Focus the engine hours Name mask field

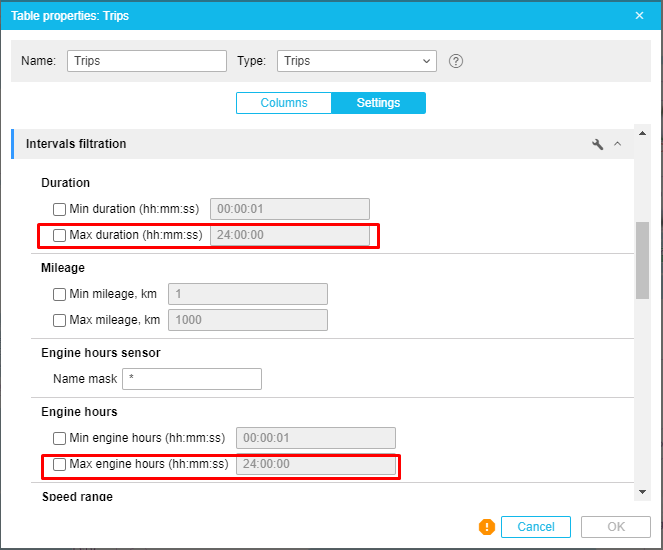(x=191, y=379)
